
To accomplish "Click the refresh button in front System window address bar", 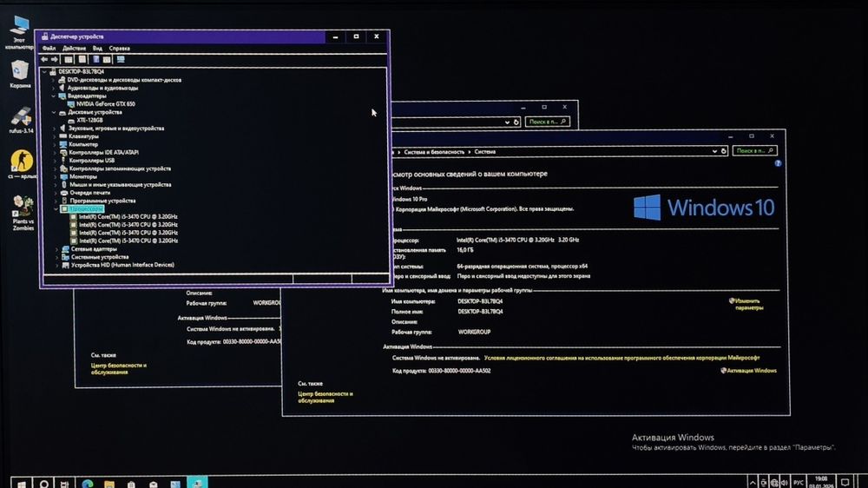I will point(723,151).
